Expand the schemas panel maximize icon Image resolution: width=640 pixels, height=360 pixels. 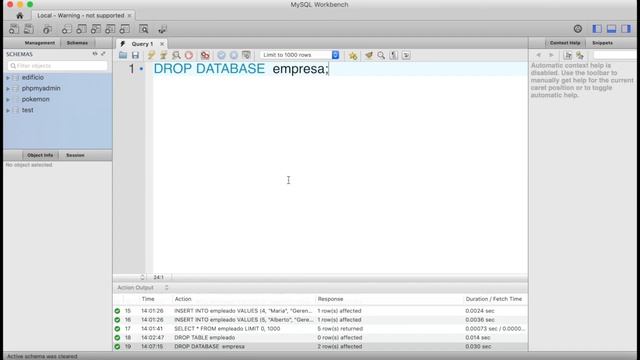(x=103, y=53)
